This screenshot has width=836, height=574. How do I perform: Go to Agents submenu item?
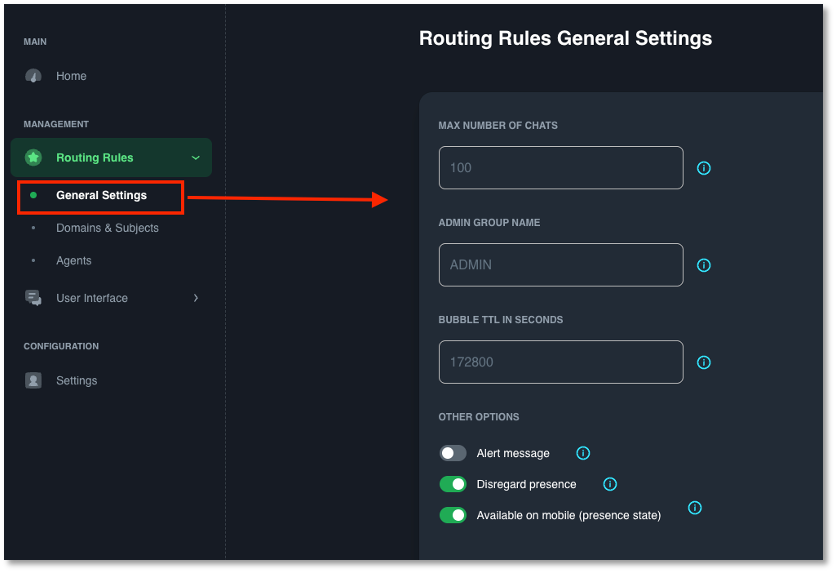(x=74, y=261)
